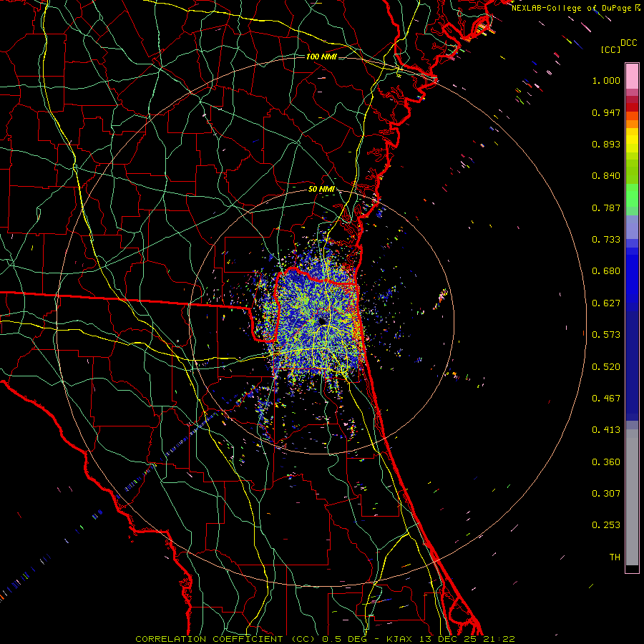644x644 pixels.
Task: Click the TH threshold label
Action: coord(615,557)
